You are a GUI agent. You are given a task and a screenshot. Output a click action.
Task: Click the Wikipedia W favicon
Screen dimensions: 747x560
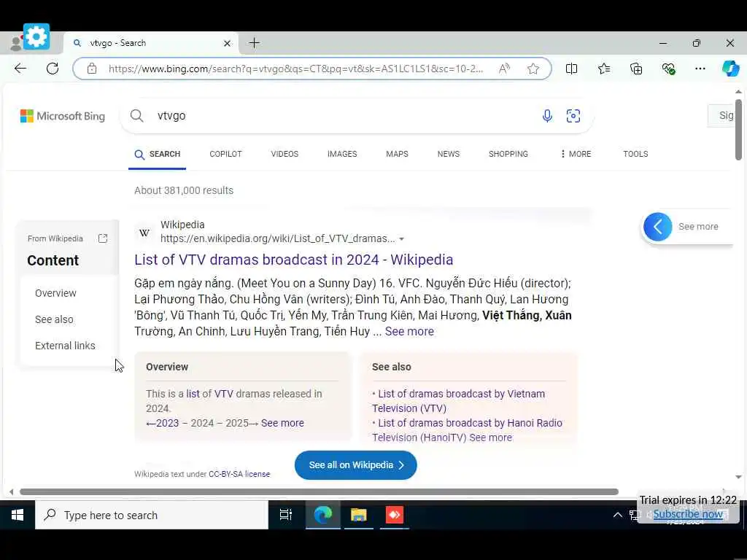[144, 233]
